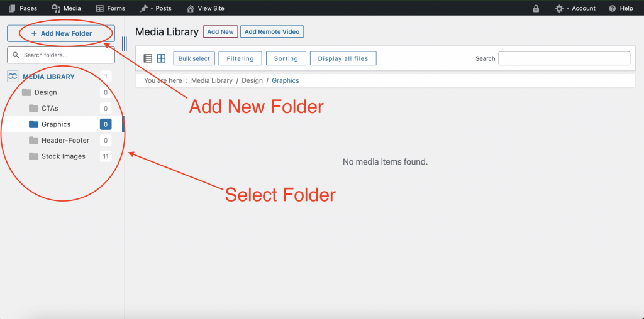This screenshot has height=319, width=644.
Task: Open the Account gear icon
Action: pos(559,8)
